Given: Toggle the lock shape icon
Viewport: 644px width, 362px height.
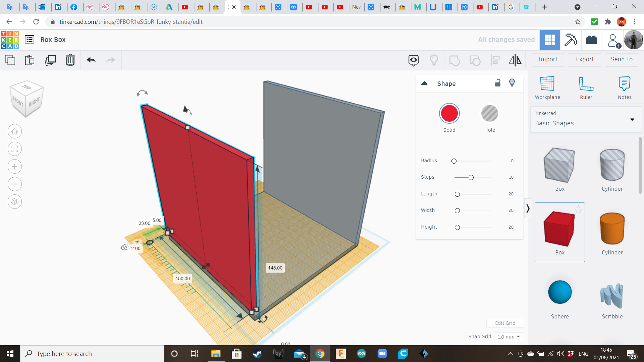Looking at the screenshot, I should [x=498, y=83].
